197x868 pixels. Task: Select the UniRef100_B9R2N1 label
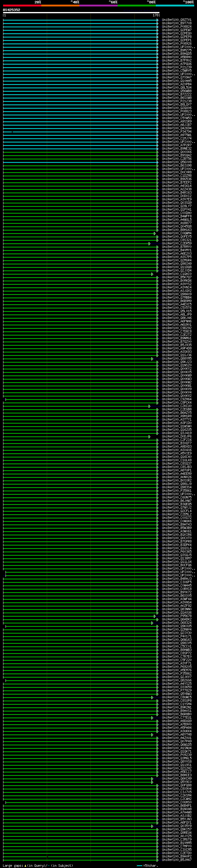point(177,707)
